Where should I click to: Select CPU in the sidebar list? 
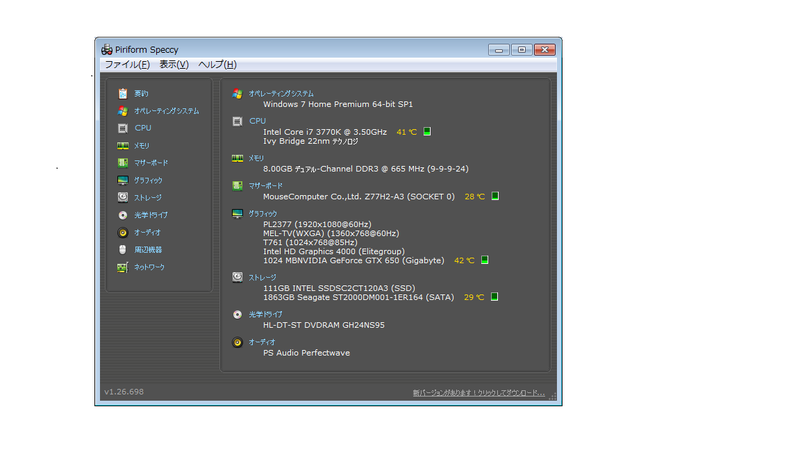click(x=143, y=128)
